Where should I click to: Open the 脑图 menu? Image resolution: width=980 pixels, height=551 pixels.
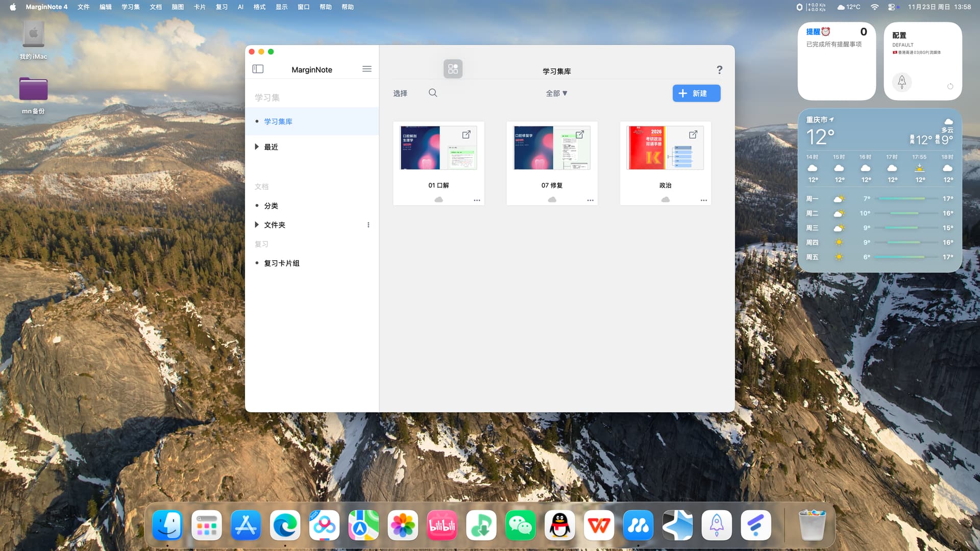178,7
